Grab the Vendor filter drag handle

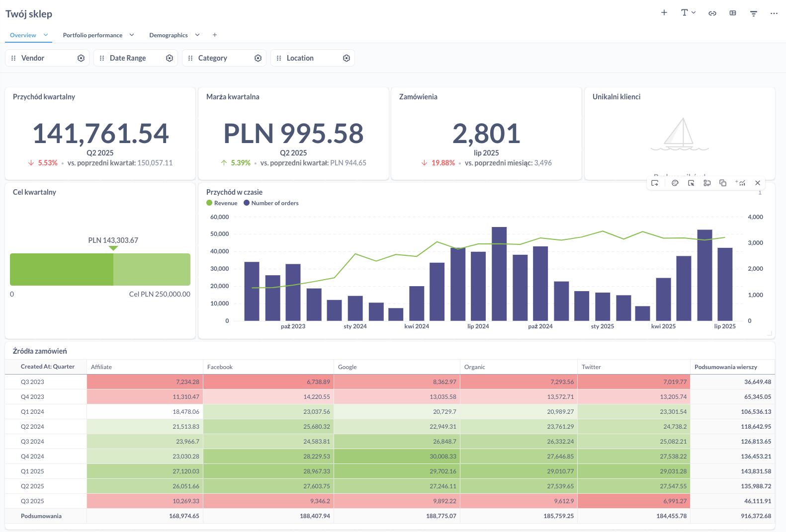(x=13, y=58)
